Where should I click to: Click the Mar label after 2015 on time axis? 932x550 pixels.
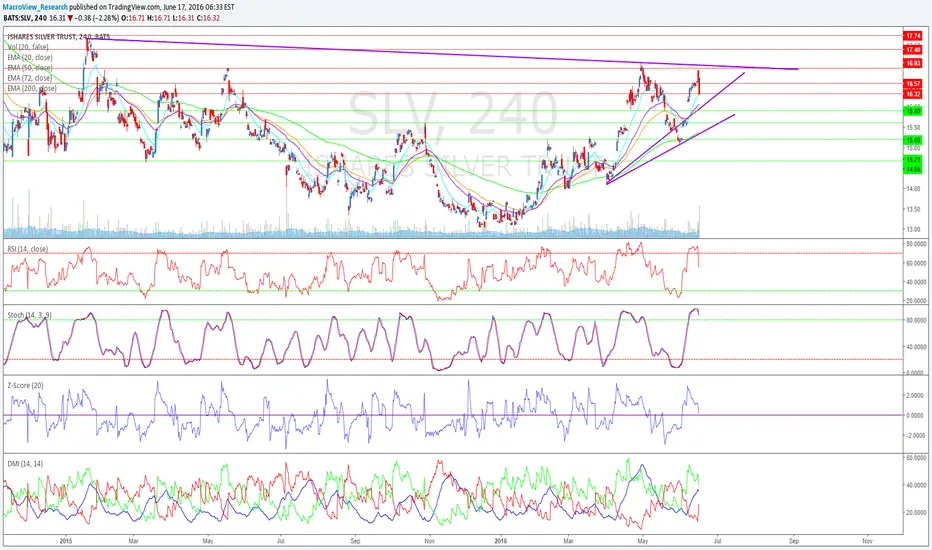point(133,541)
